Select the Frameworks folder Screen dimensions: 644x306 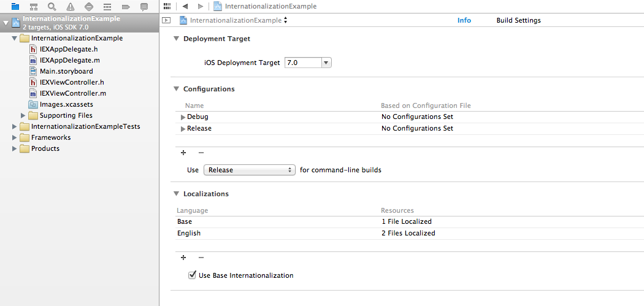pyautogui.click(x=45, y=137)
